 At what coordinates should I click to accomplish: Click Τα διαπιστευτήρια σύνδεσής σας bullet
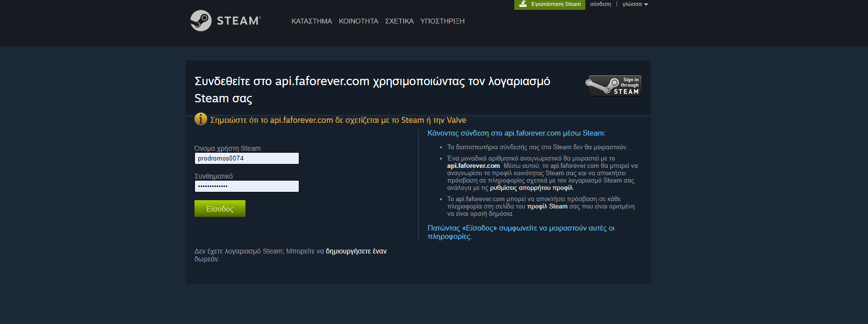click(x=537, y=147)
